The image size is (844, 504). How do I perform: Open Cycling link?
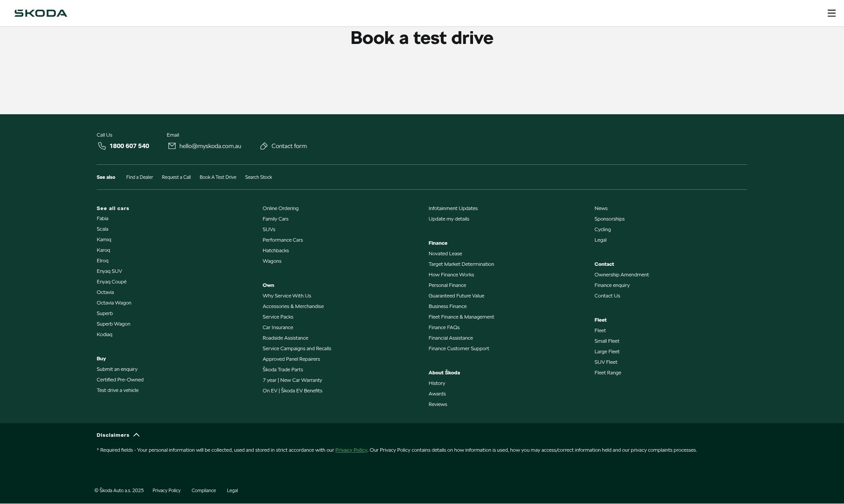tap(603, 230)
